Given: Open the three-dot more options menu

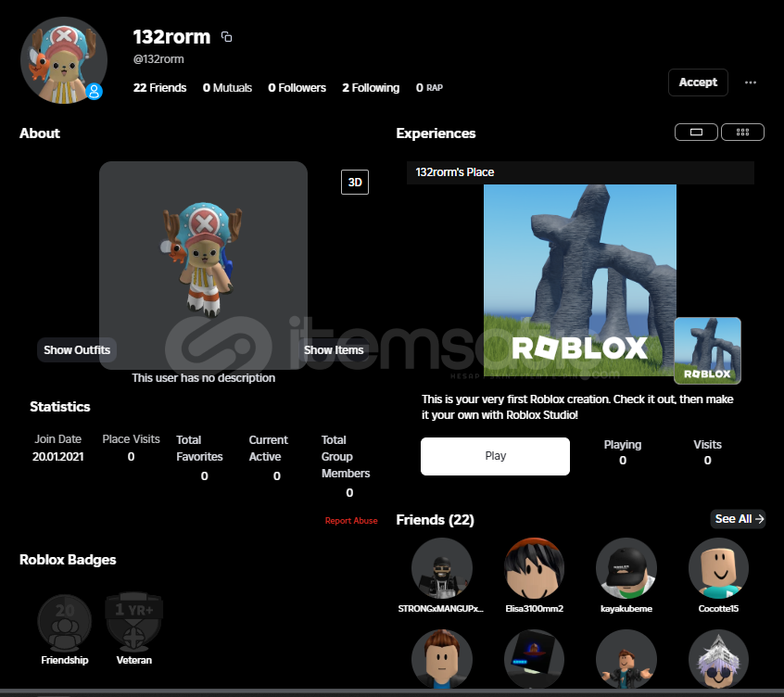Looking at the screenshot, I should 750,82.
